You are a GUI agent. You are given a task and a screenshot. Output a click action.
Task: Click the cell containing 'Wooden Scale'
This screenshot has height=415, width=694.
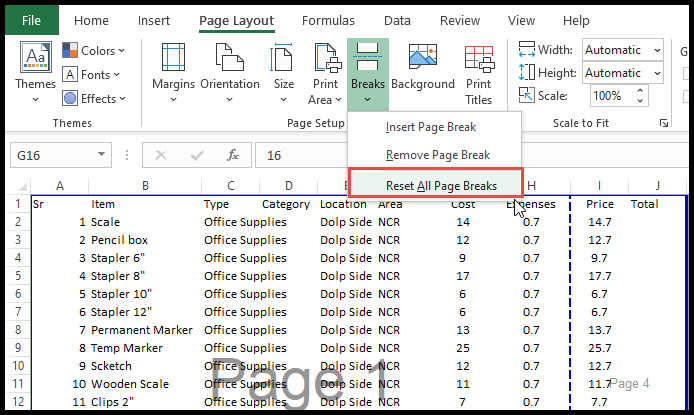click(x=145, y=384)
